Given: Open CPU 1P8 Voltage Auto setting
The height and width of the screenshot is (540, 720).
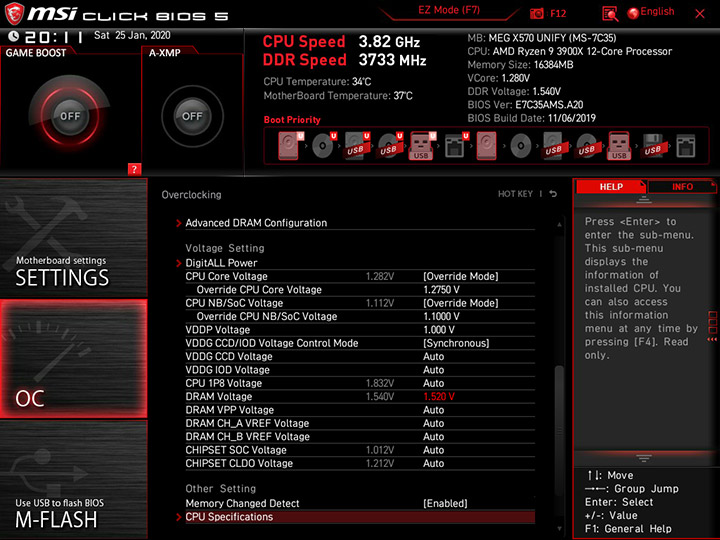Looking at the screenshot, I should [433, 383].
